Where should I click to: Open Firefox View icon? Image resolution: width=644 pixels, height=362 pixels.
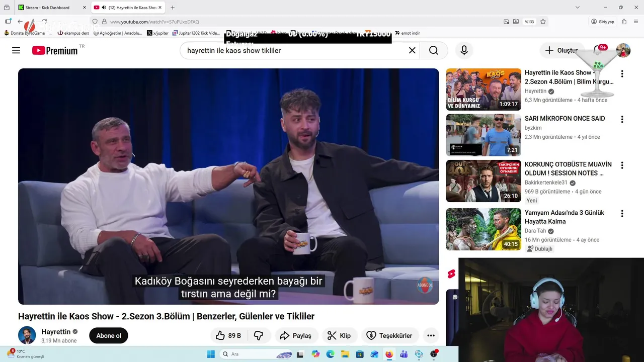click(x=7, y=8)
